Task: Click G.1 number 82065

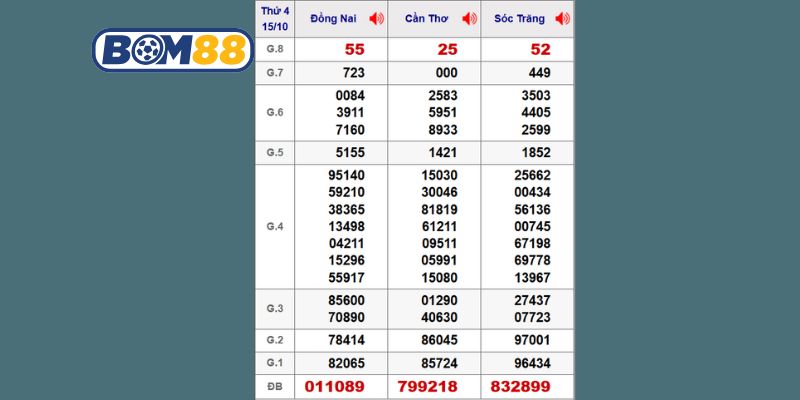Action: coord(346,364)
